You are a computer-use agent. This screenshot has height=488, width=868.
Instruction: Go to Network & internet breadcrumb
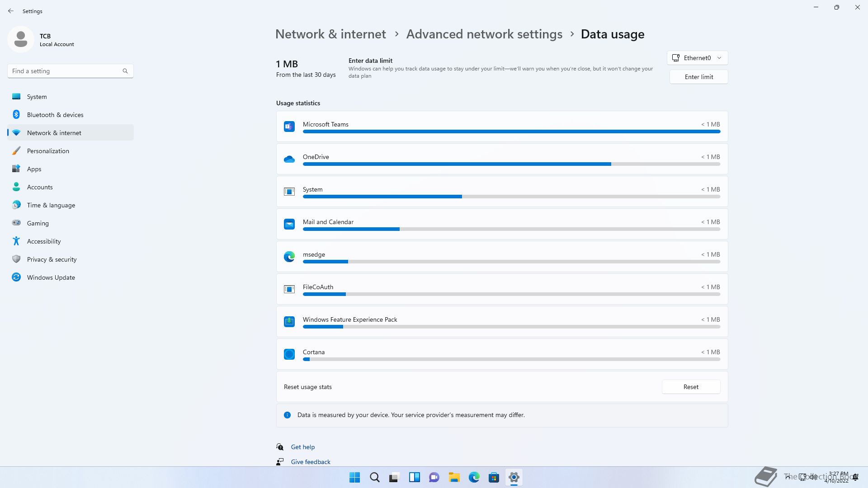click(x=330, y=34)
